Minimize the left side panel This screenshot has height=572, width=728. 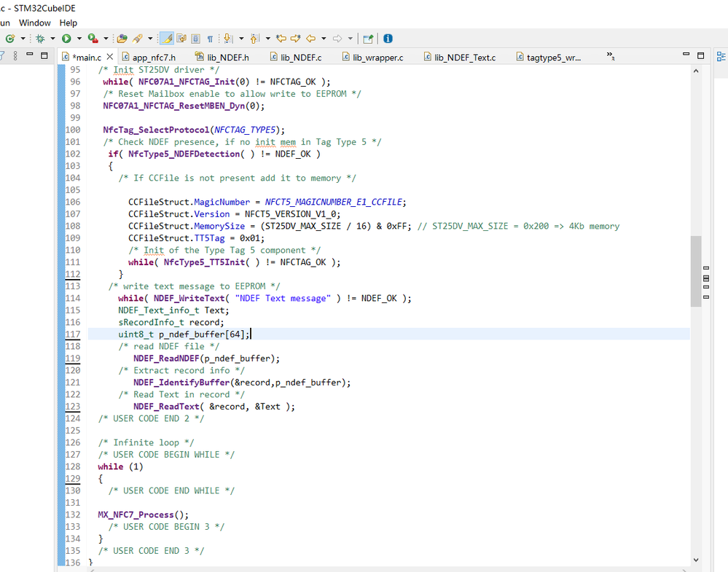tap(30, 55)
